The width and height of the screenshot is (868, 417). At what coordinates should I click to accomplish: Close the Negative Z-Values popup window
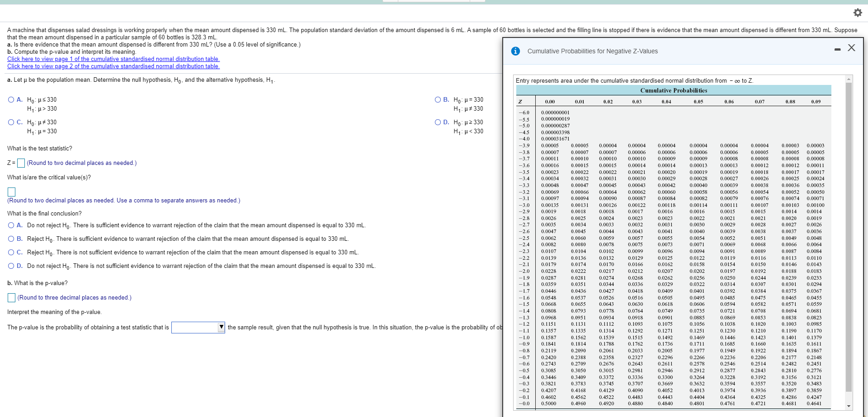click(852, 47)
